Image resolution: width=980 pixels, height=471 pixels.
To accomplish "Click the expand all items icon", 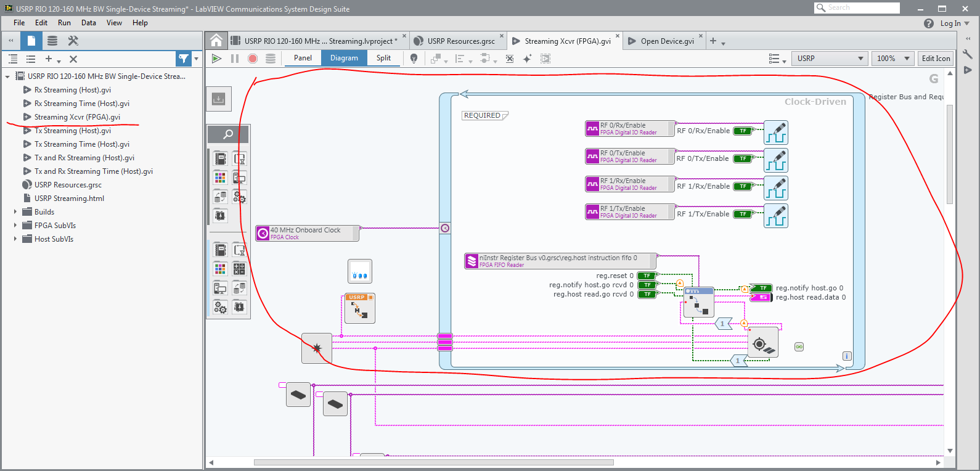I will (13, 59).
